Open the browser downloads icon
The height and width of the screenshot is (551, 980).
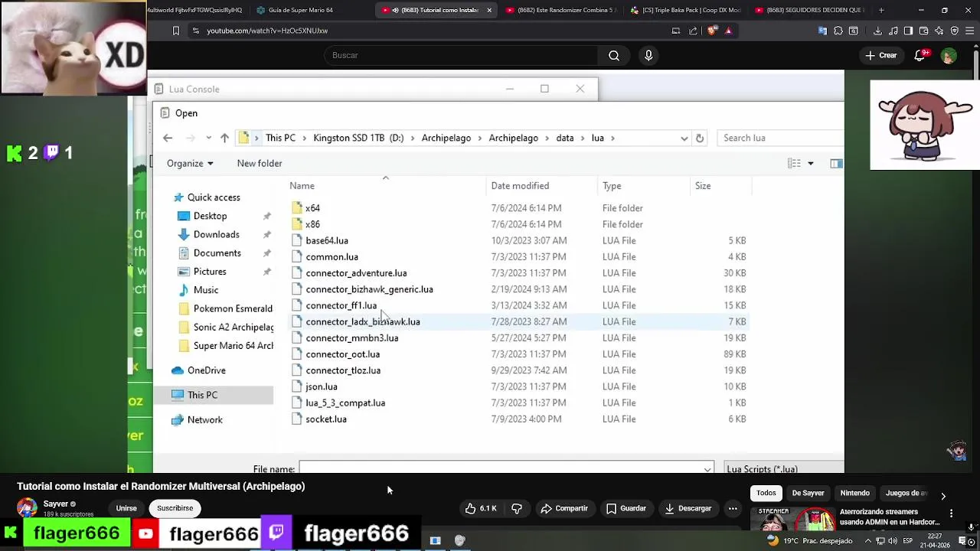pyautogui.click(x=877, y=31)
